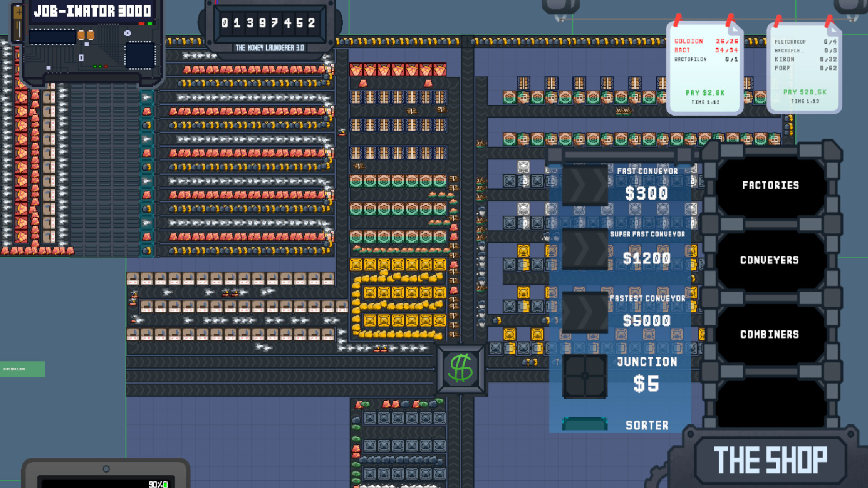Click the 90% battery indicator
This screenshot has height=488, width=868.
click(x=158, y=484)
